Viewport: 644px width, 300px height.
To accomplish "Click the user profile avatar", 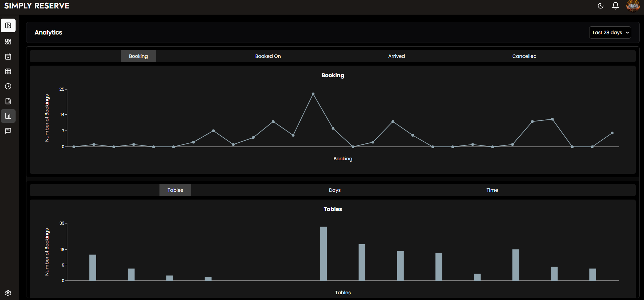I will (x=632, y=6).
